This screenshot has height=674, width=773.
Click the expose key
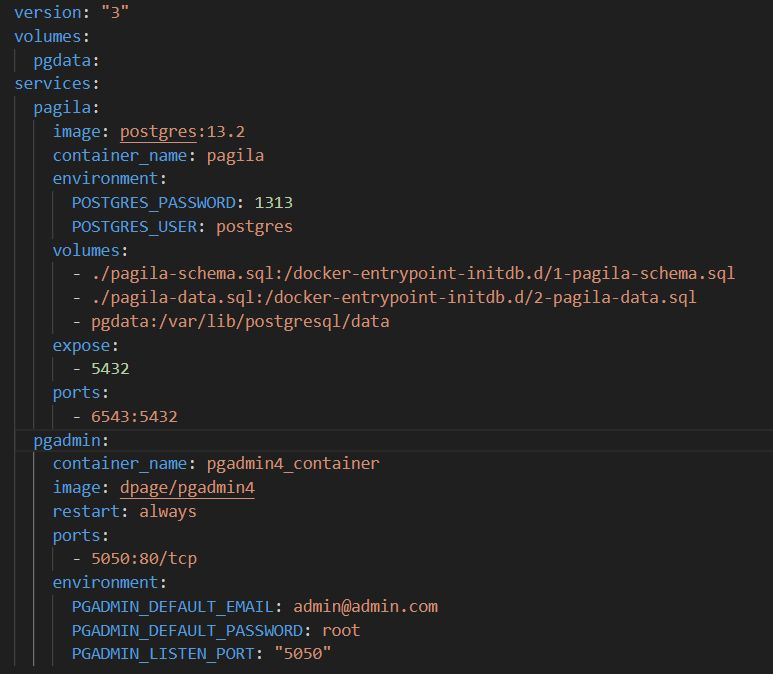coord(81,346)
